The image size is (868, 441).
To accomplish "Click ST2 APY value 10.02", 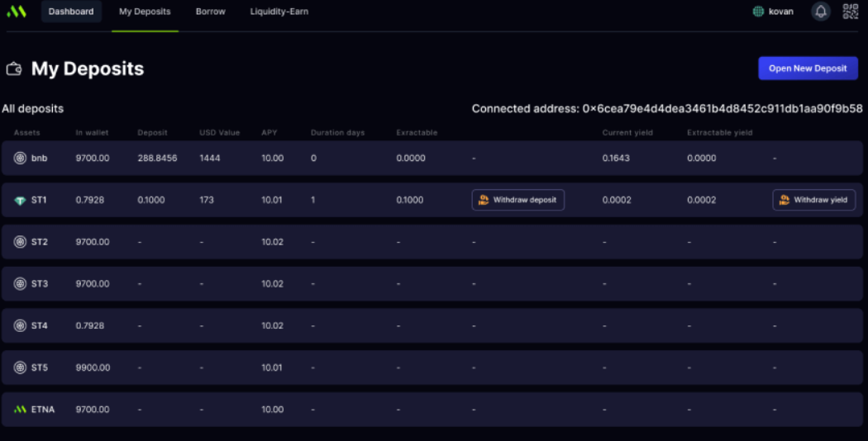I will 272,242.
